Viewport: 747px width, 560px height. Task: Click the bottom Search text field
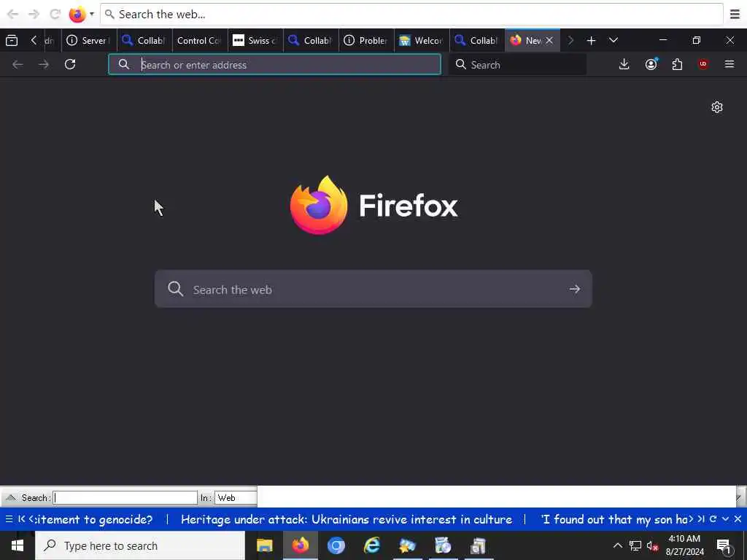pyautogui.click(x=125, y=497)
